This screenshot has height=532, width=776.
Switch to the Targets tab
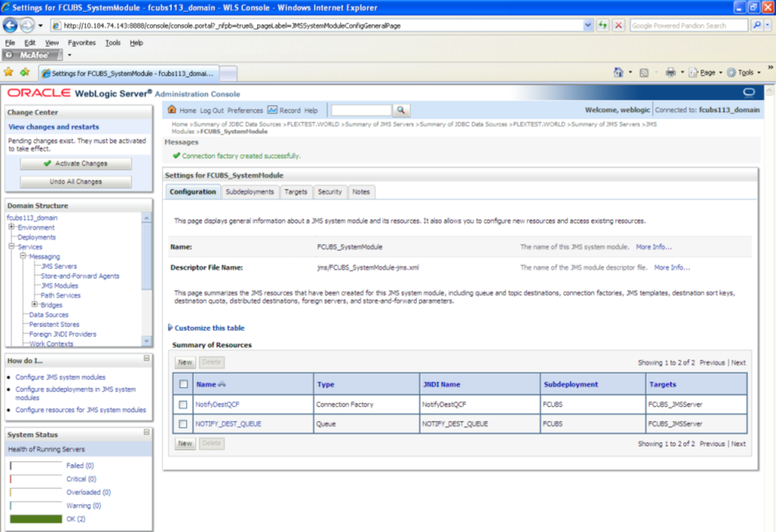295,192
